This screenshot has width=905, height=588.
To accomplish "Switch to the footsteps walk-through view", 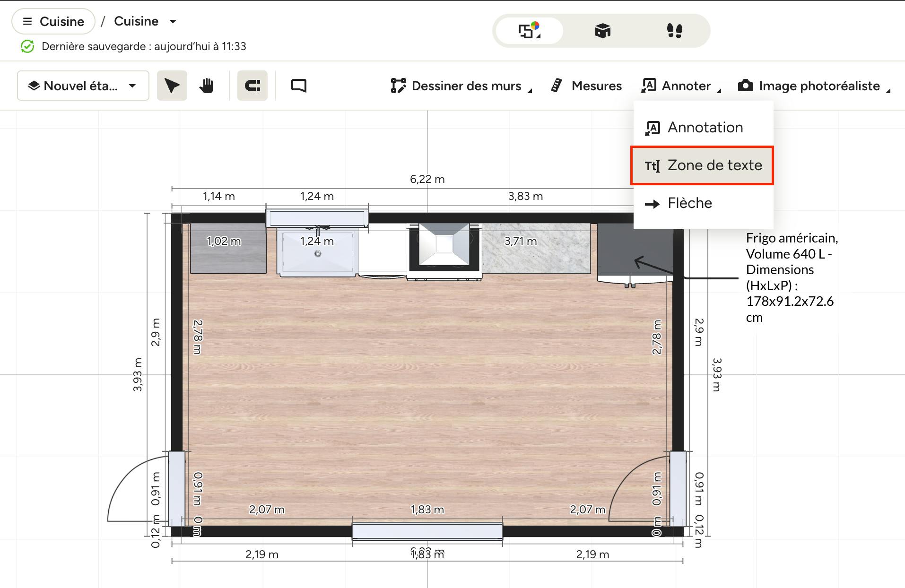I will point(674,31).
